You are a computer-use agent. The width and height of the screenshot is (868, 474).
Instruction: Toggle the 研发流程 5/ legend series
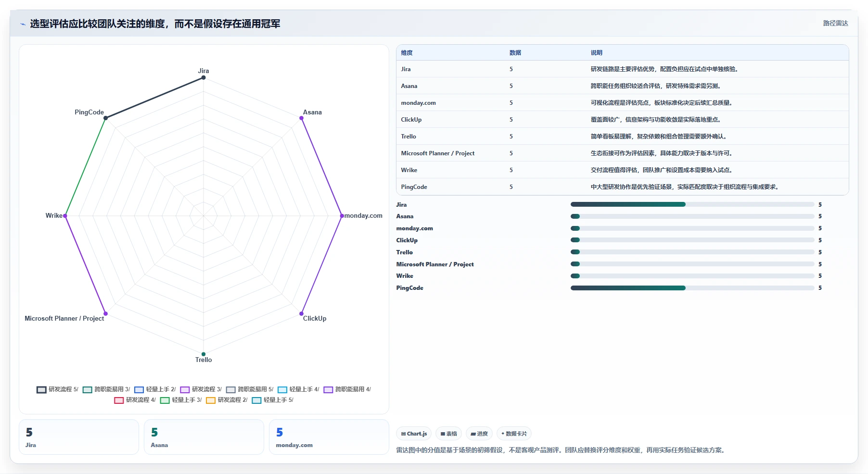point(57,389)
